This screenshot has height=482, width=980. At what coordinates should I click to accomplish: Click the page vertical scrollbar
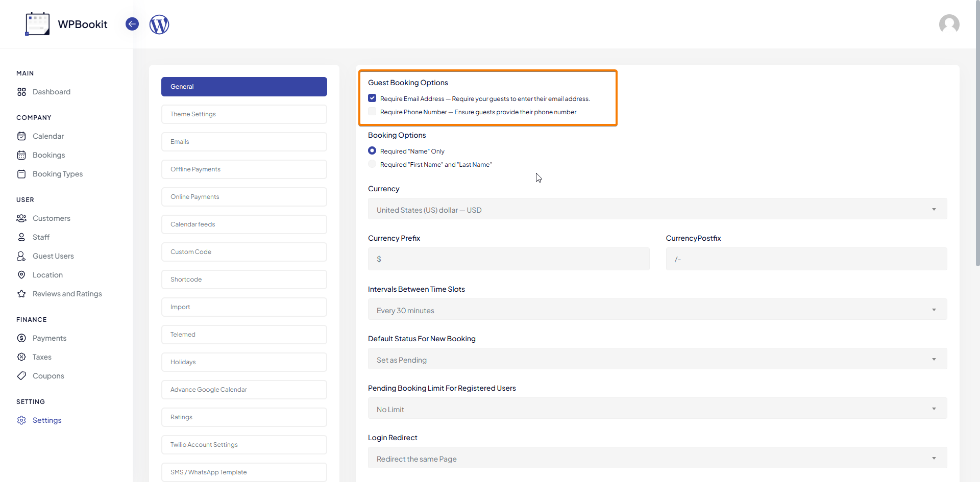tap(977, 133)
